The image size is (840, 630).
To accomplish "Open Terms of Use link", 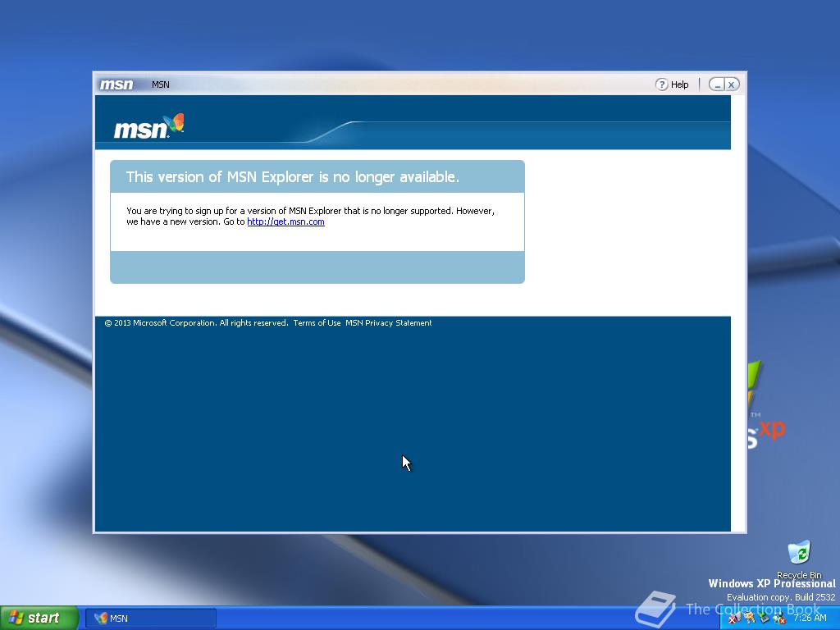I will pyautogui.click(x=317, y=323).
